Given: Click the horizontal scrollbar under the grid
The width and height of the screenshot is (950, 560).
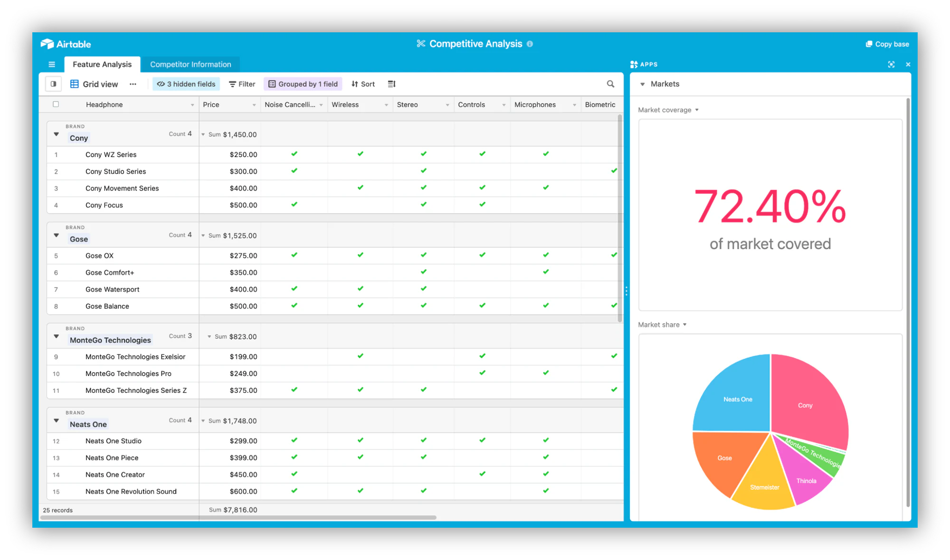Looking at the screenshot, I should click(237, 518).
